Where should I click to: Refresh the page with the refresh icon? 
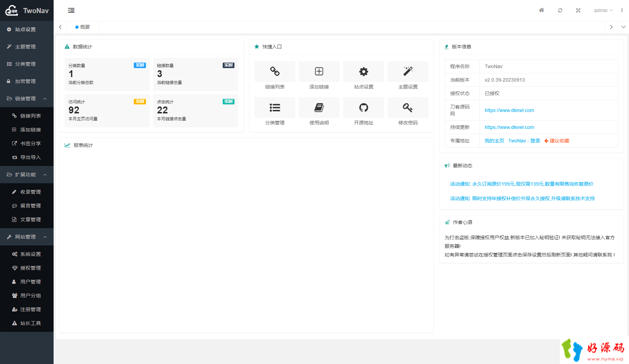(560, 10)
